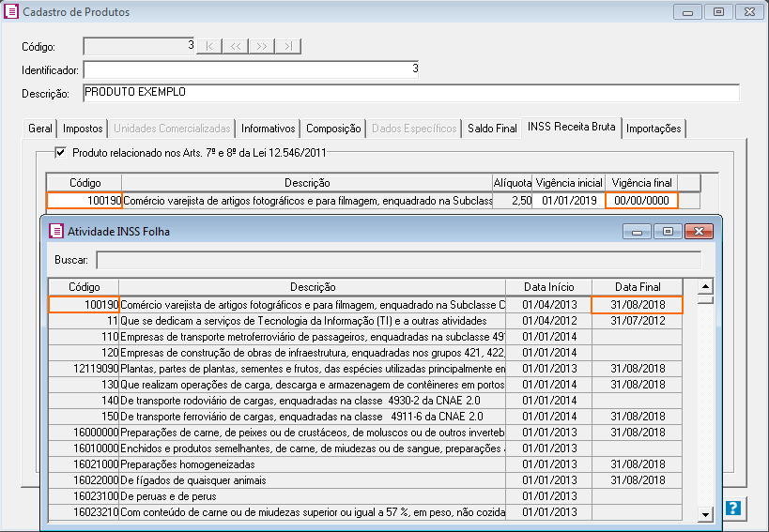This screenshot has width=769, height=532.
Task: Switch to the Composição tab
Action: coord(333,129)
